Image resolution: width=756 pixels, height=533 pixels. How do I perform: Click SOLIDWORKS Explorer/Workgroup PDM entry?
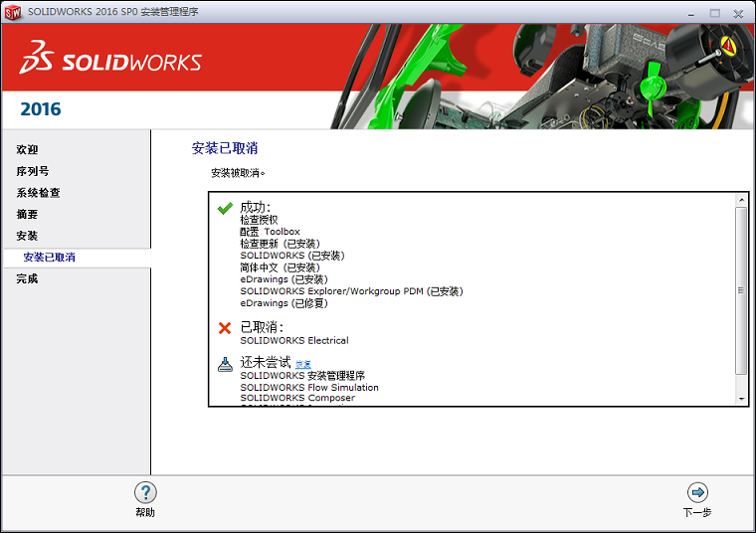point(351,291)
